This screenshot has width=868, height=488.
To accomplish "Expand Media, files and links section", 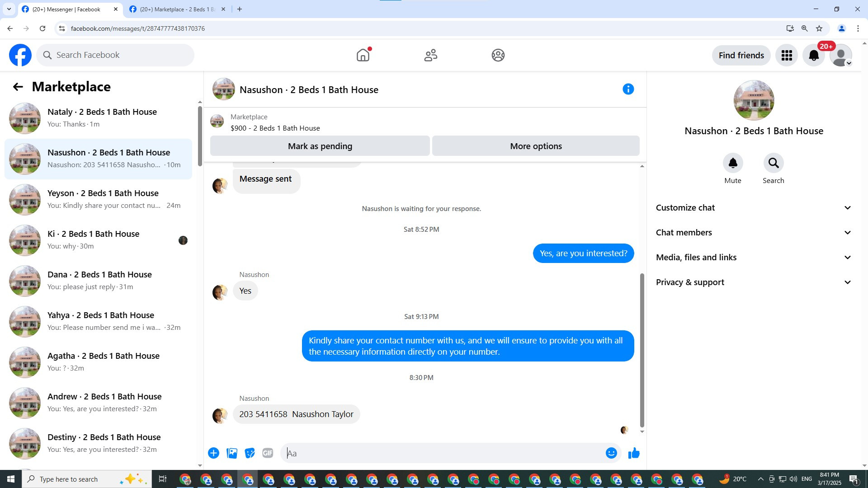I will tap(754, 258).
